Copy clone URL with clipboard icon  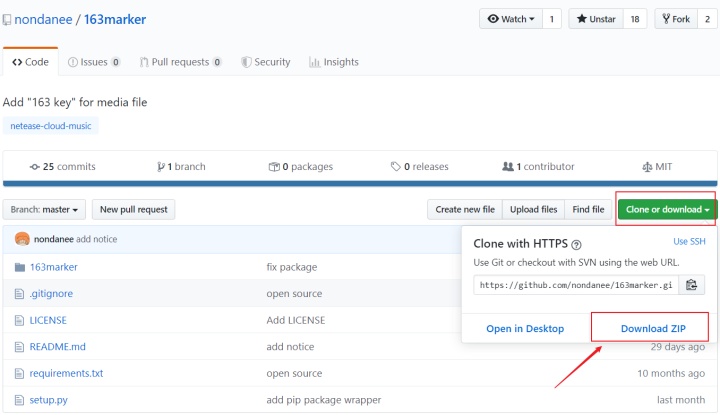[692, 285]
